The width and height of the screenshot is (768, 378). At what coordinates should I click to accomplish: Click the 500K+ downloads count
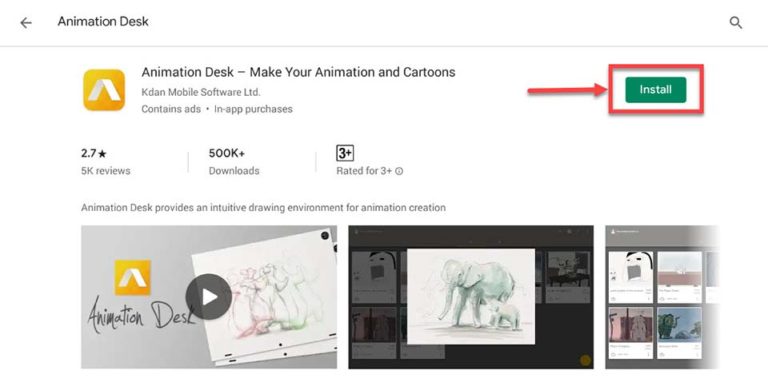227,153
